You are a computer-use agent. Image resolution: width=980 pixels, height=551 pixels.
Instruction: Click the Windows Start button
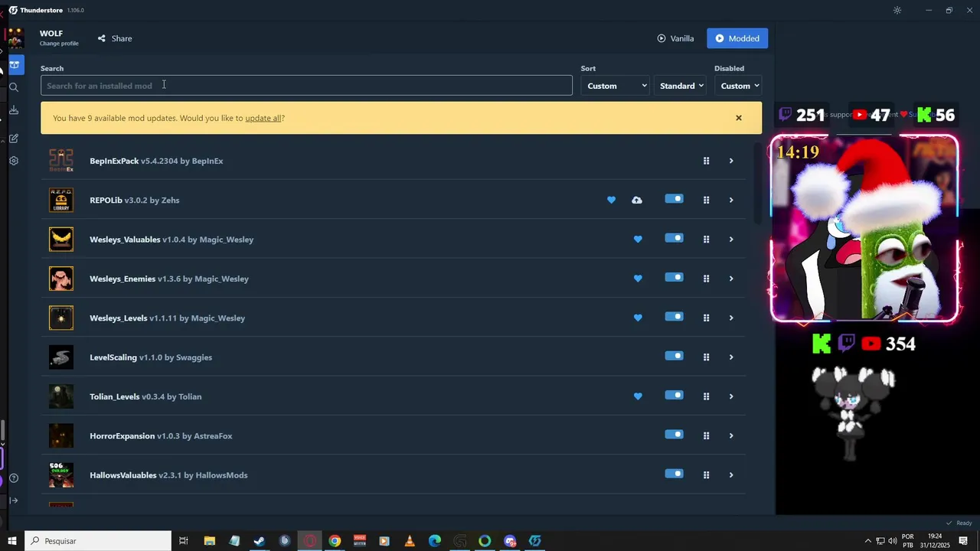tap(12, 541)
